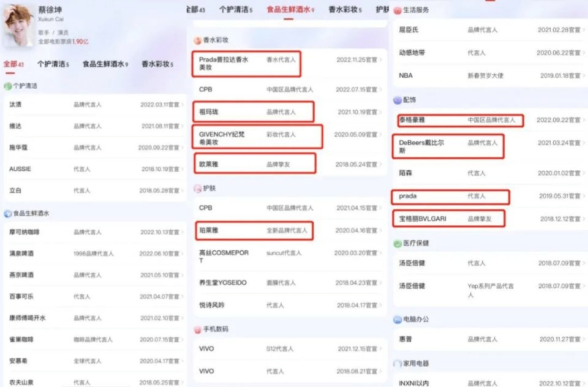588x387 pixels.
Task: Select the red highlighted 食品生鲜酒水 9 tab
Action: [x=290, y=10]
